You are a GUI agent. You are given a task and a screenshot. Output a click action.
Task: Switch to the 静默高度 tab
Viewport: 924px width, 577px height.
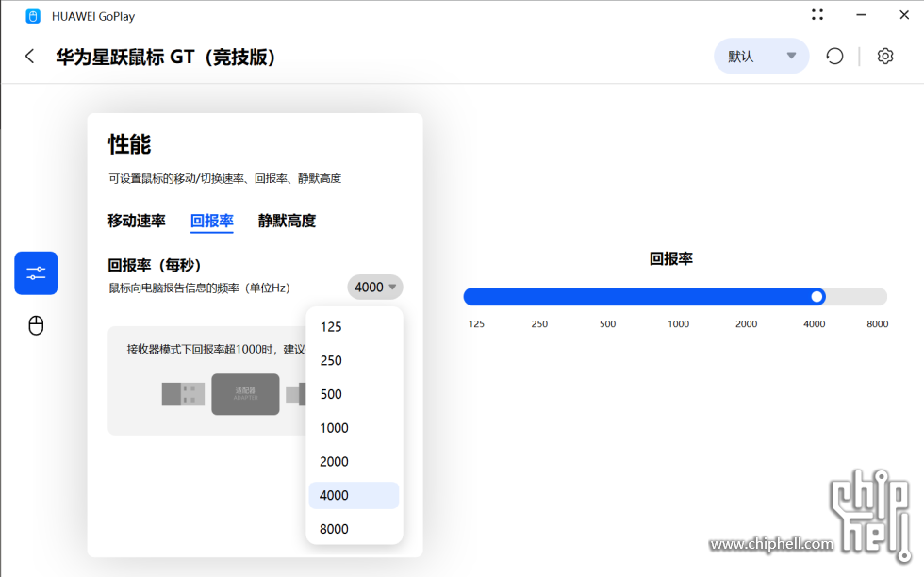coord(287,221)
